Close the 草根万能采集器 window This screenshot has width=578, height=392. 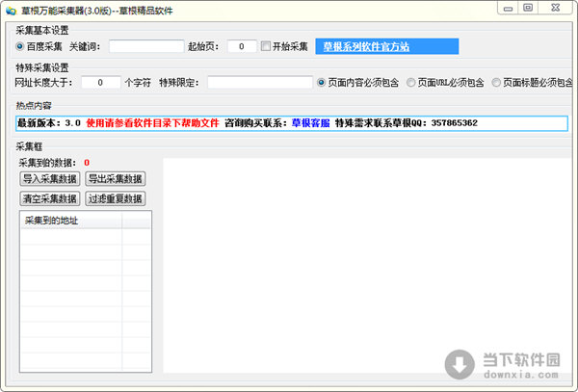[556, 8]
